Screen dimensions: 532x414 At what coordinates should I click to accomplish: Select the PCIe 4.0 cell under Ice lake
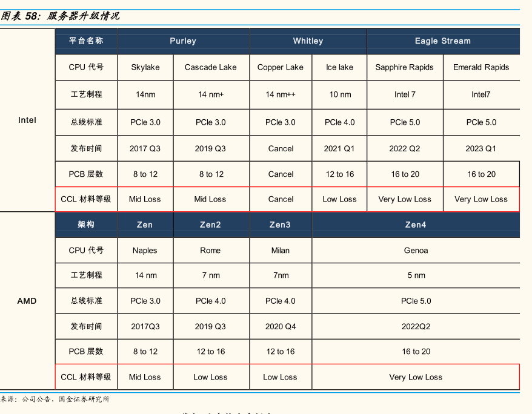pos(339,122)
